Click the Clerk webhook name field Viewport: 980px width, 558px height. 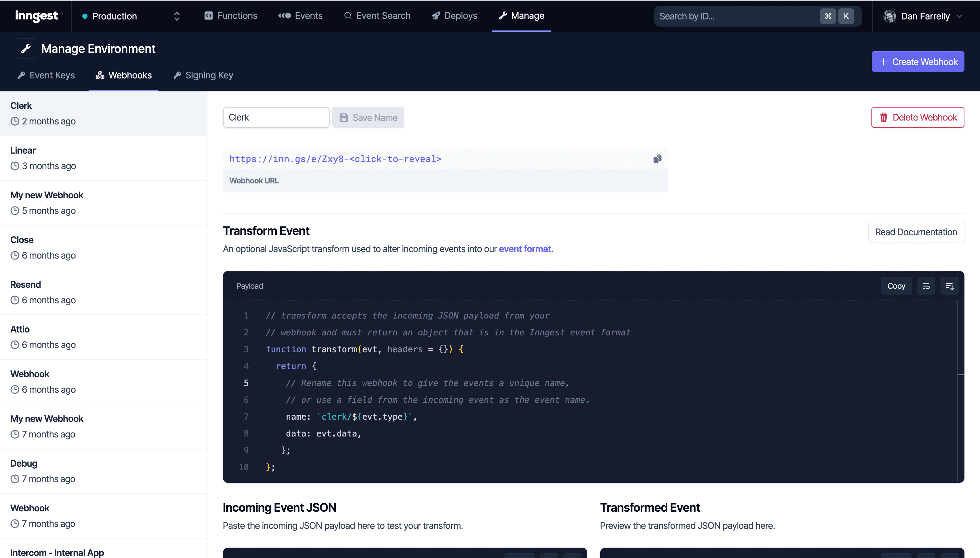tap(276, 117)
